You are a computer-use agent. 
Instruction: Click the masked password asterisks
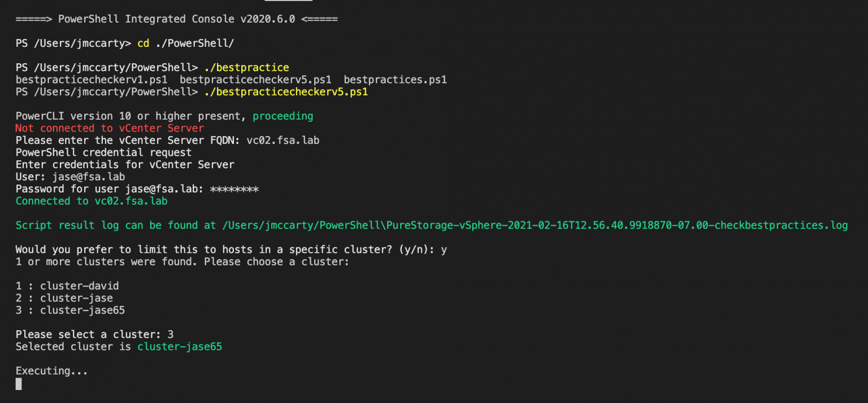coord(234,189)
